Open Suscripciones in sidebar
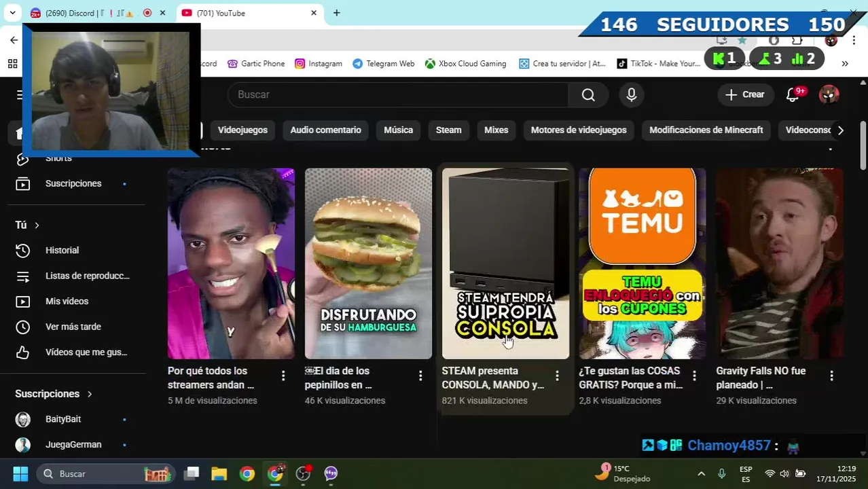Screen dimensions: 868x489 (x=73, y=184)
